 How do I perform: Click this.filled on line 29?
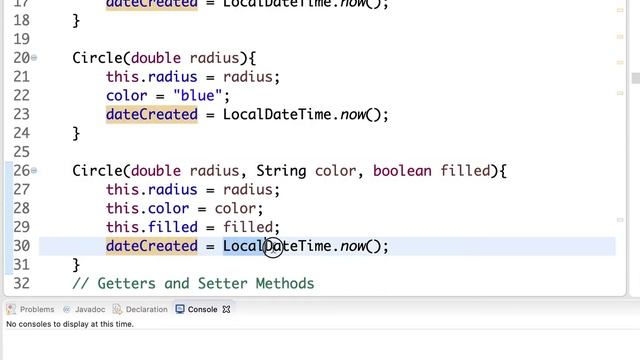click(151, 227)
